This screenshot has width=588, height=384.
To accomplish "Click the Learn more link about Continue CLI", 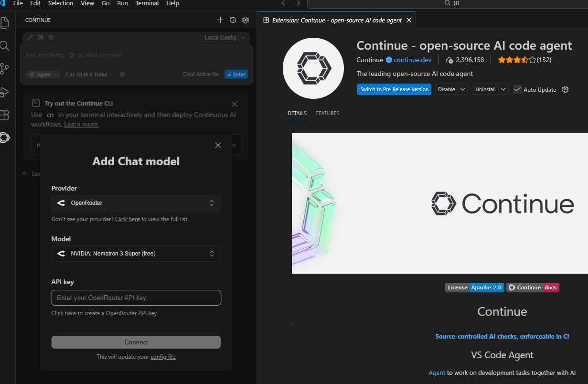I will [x=82, y=124].
